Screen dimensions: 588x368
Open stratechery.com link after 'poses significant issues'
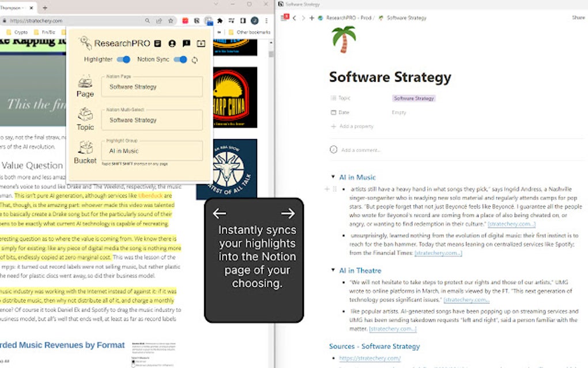466,300
